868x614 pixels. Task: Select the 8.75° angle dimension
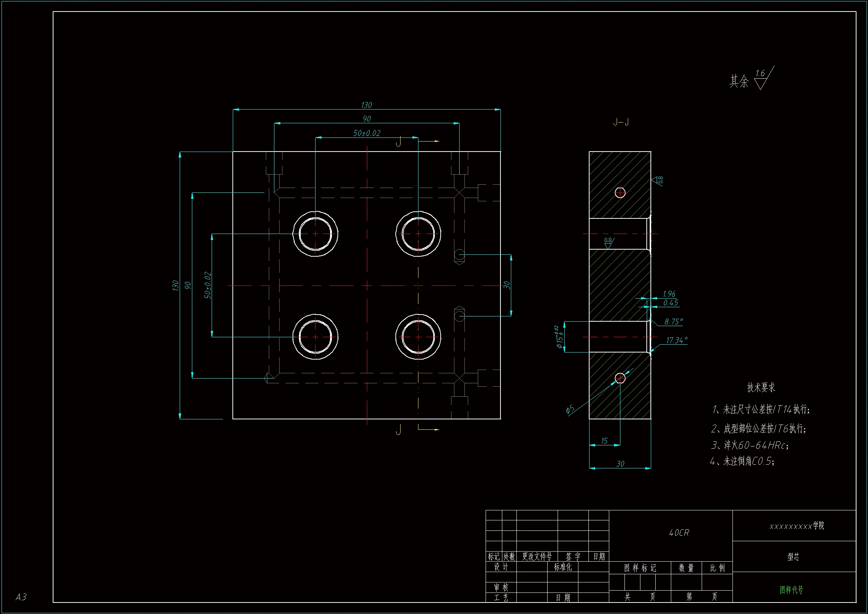pos(674,322)
